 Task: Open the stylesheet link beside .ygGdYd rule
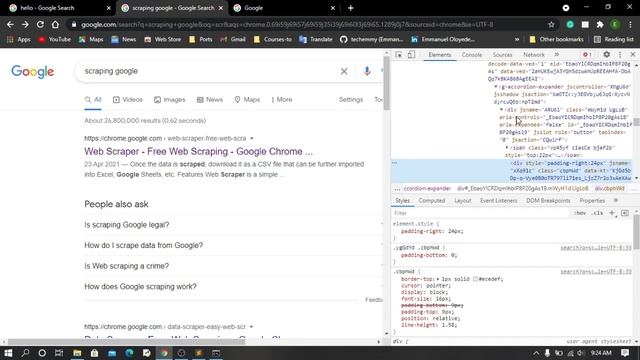coord(596,248)
